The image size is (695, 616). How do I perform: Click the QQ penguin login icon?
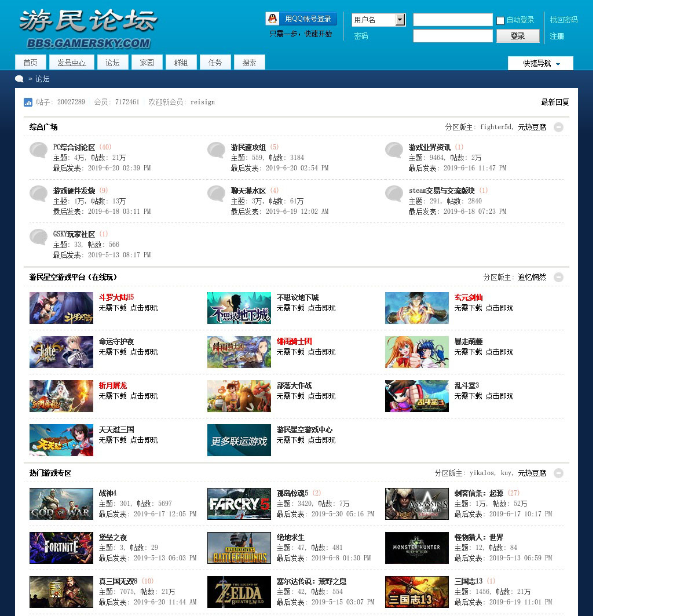pos(272,19)
